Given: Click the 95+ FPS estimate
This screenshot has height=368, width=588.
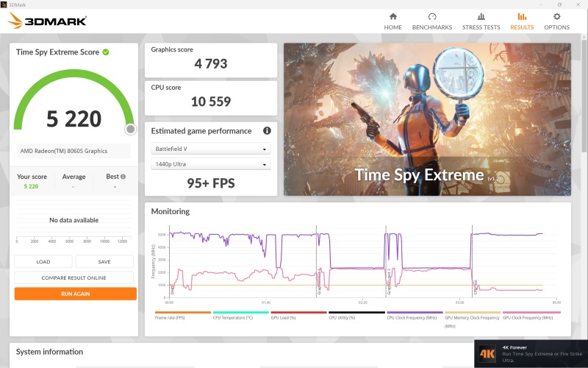Looking at the screenshot, I should tap(211, 183).
